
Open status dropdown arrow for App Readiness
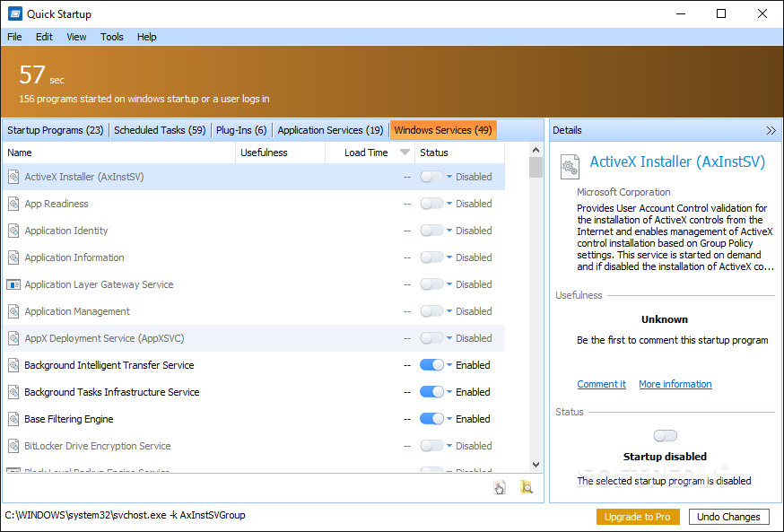[x=449, y=204]
